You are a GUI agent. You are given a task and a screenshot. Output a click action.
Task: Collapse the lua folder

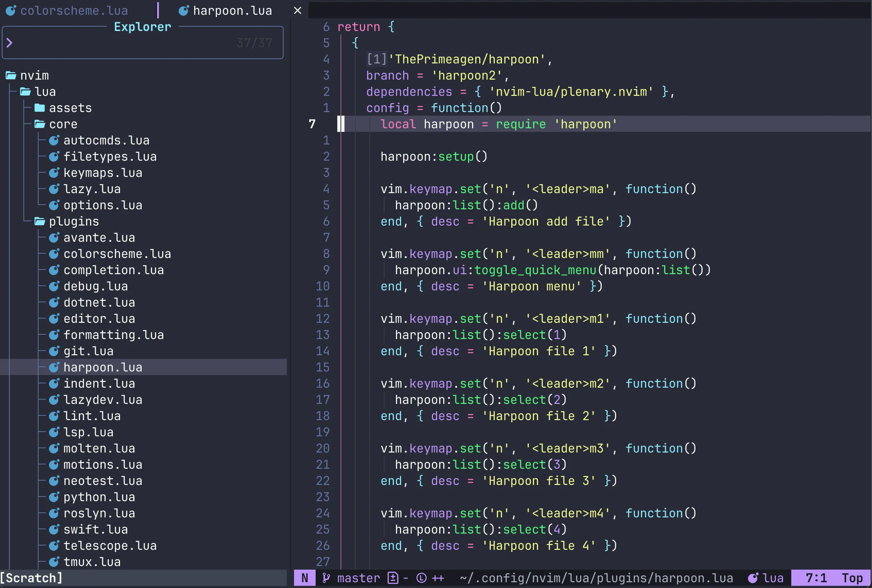point(38,92)
